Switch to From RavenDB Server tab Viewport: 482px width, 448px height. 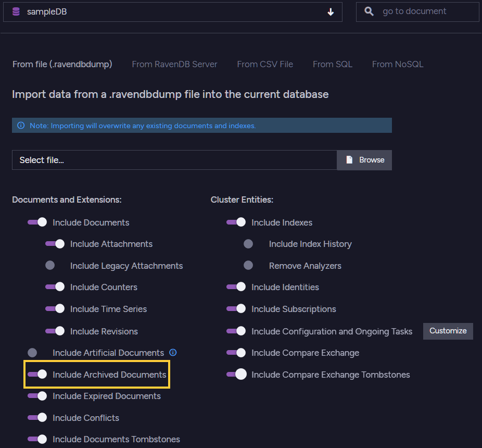pyautogui.click(x=174, y=64)
